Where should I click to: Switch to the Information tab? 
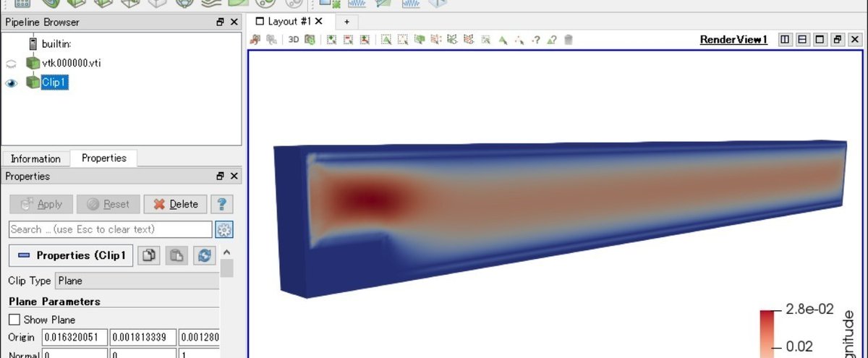[x=35, y=158]
